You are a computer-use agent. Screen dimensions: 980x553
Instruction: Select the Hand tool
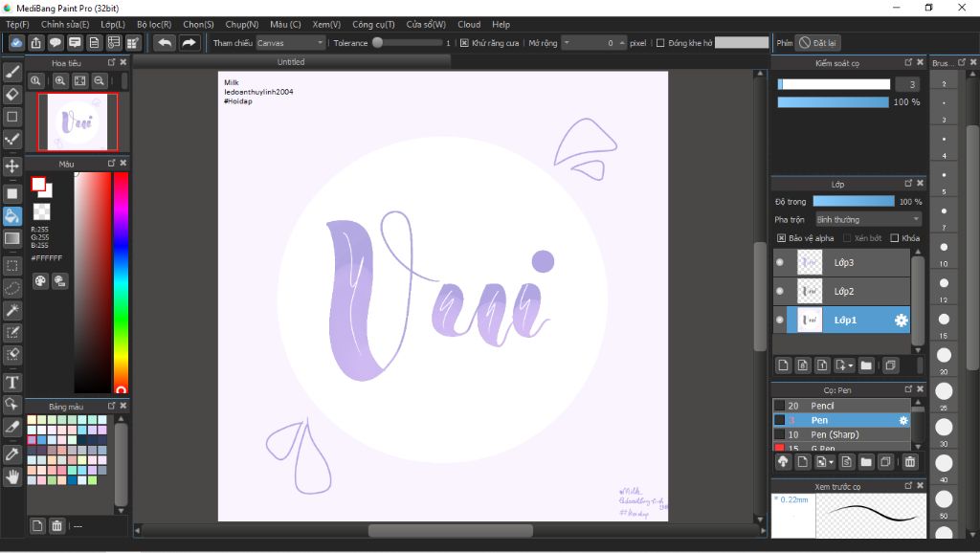tap(11, 476)
